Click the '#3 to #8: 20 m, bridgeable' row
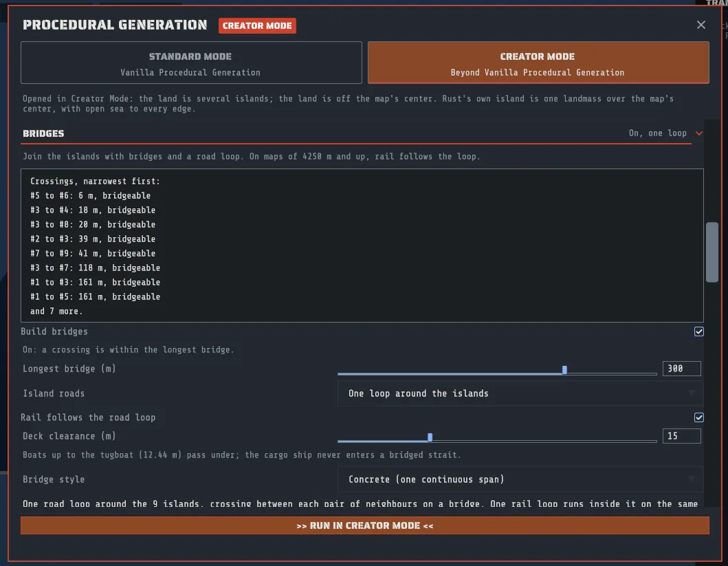Screen dimensions: 728x566 pyautogui.click(x=93, y=225)
